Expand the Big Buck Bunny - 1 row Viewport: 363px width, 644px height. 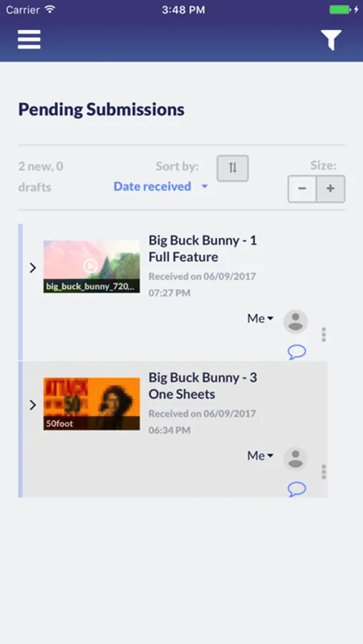pos(33,268)
